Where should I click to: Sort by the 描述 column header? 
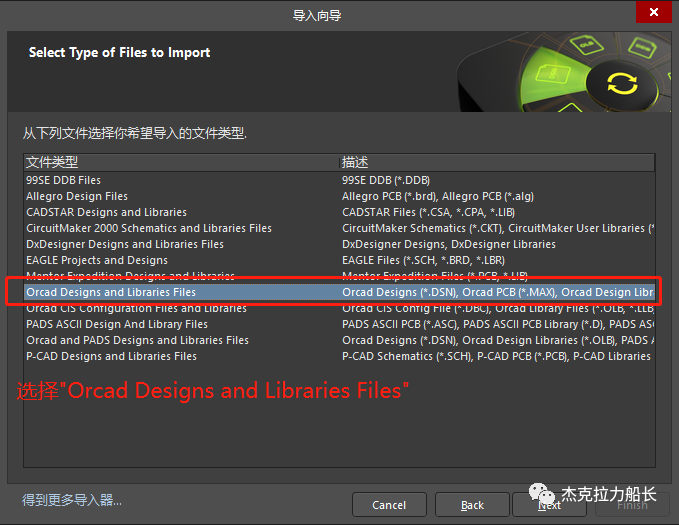pyautogui.click(x=497, y=162)
